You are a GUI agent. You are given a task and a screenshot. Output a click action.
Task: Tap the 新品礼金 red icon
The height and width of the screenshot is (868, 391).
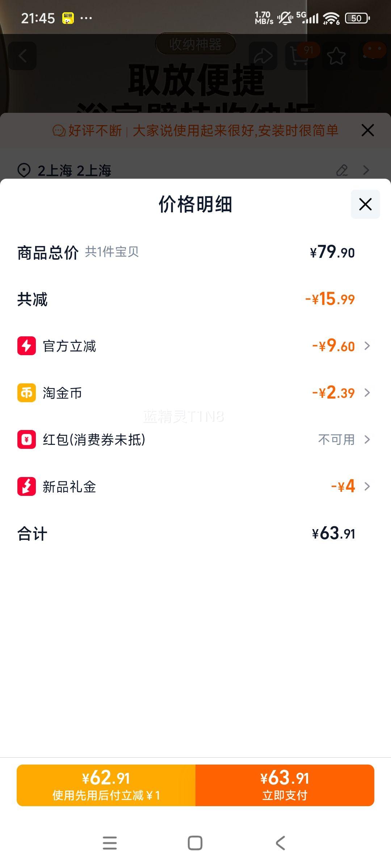point(26,486)
